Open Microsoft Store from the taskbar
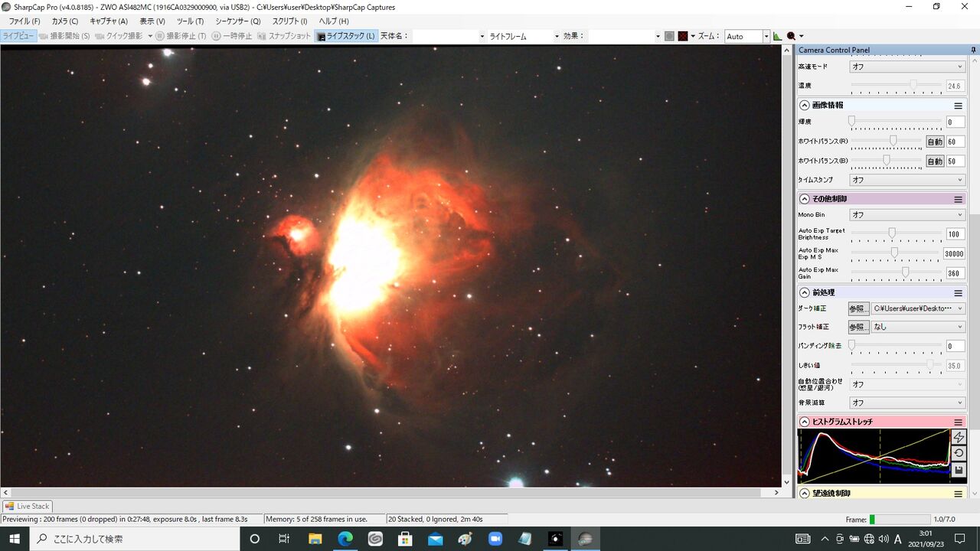 [x=405, y=539]
